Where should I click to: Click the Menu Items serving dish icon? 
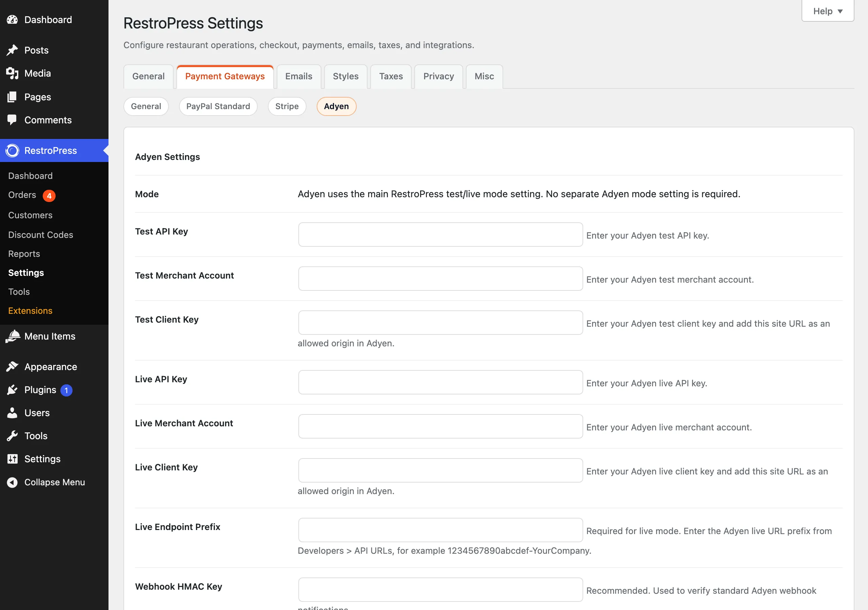pos(12,337)
